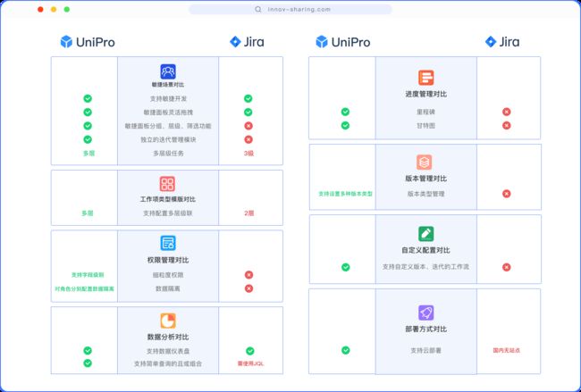
Task: Click Jira's red cross for 数据隔离
Action: 249,288
